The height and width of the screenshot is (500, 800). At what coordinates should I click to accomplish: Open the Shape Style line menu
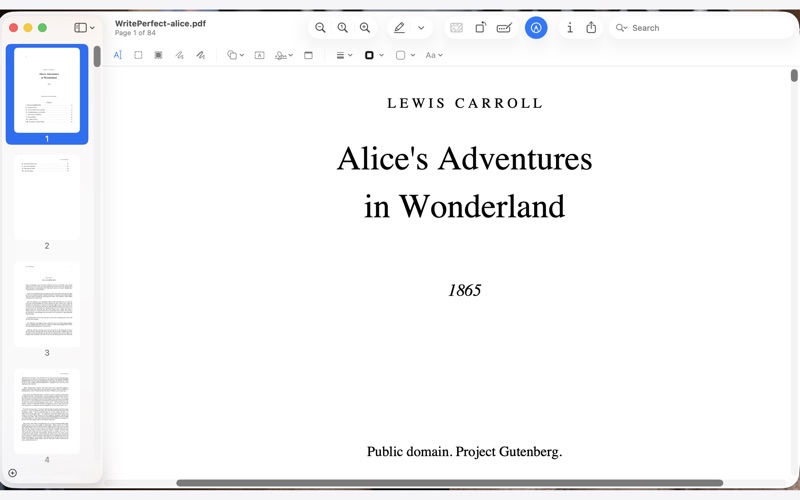coord(344,55)
